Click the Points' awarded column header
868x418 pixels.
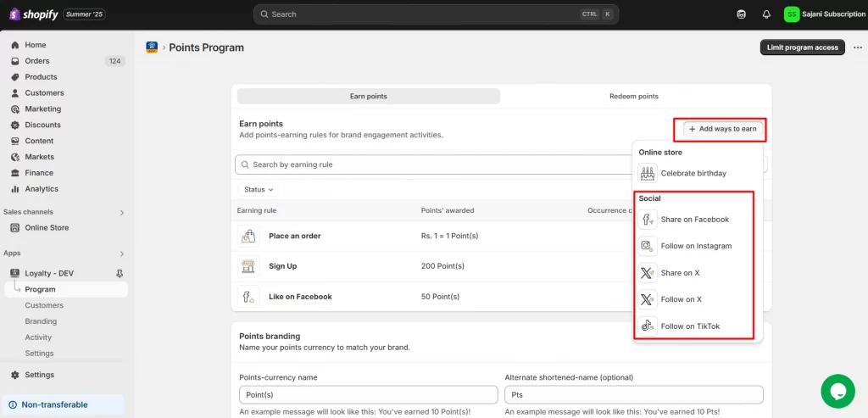pyautogui.click(x=448, y=210)
